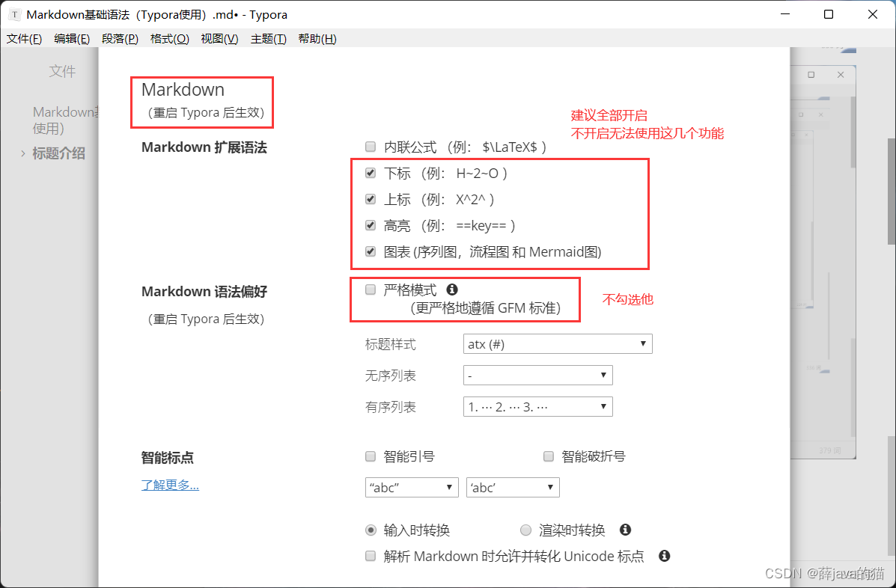Viewport: 896px width, 588px height.
Task: Click the info icon next to 渲染时转换
Action: coord(626,530)
